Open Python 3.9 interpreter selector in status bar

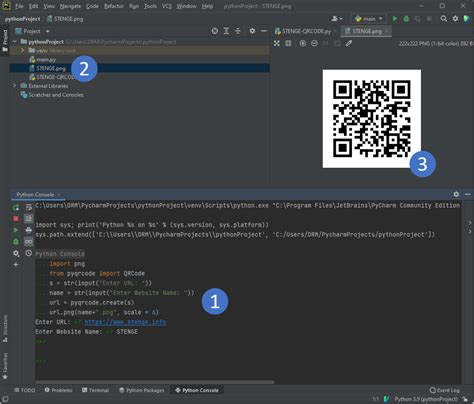pyautogui.click(x=426, y=399)
